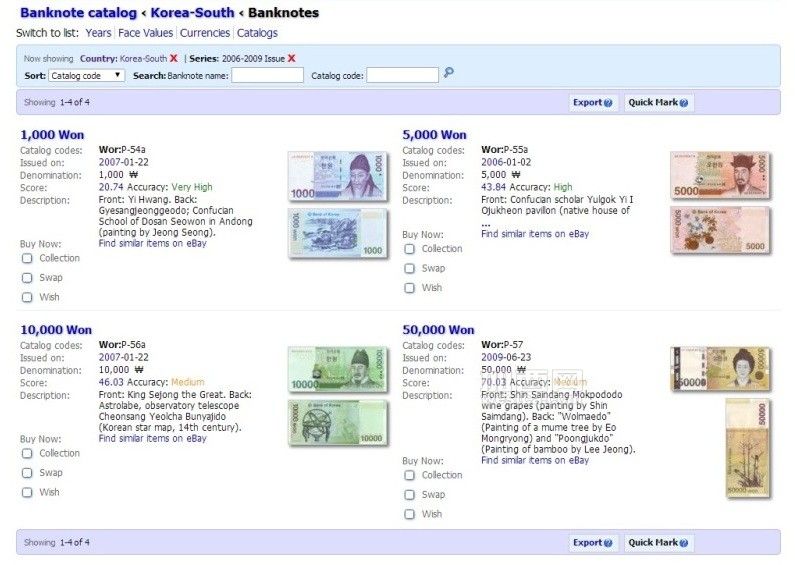Click the top Quick Mark help icon

point(684,103)
